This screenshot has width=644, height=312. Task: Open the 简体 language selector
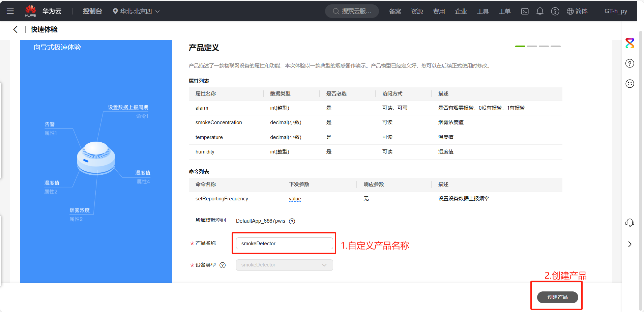click(577, 11)
